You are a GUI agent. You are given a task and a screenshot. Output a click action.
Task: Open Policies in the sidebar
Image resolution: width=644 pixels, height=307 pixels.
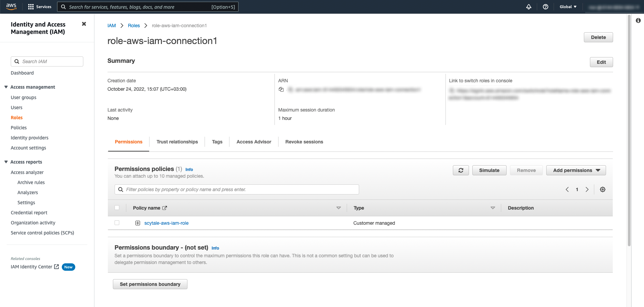pos(19,128)
